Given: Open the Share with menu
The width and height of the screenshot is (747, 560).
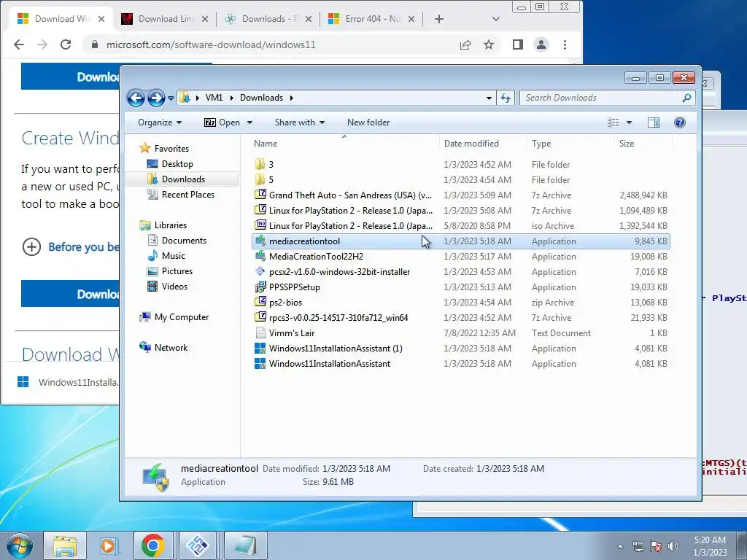Looking at the screenshot, I should tap(300, 122).
